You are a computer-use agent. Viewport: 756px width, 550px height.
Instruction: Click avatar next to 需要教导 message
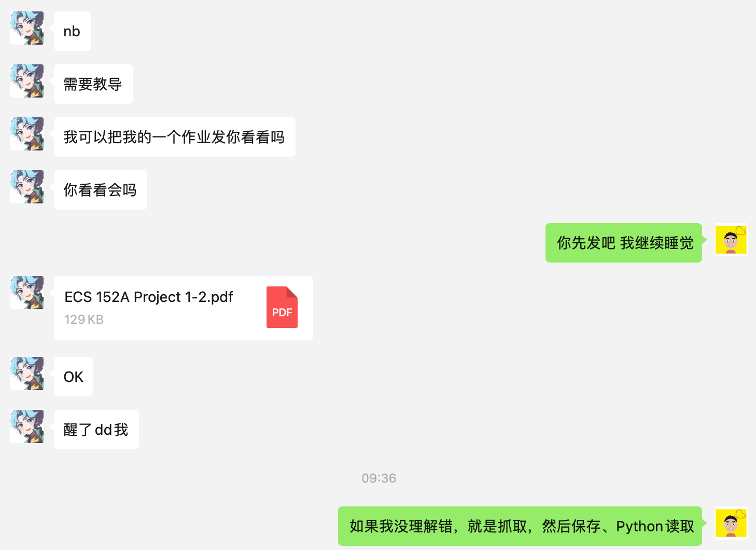(27, 81)
